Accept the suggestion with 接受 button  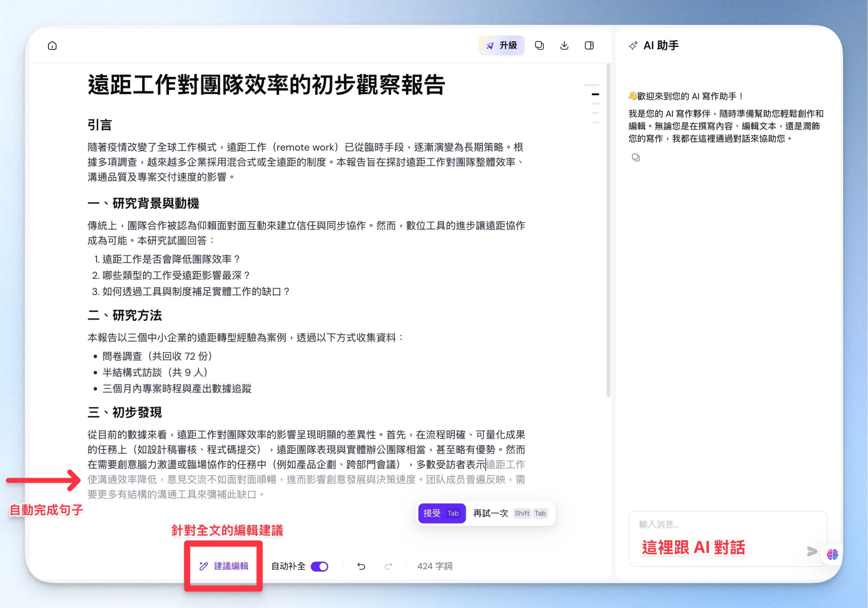click(x=441, y=513)
